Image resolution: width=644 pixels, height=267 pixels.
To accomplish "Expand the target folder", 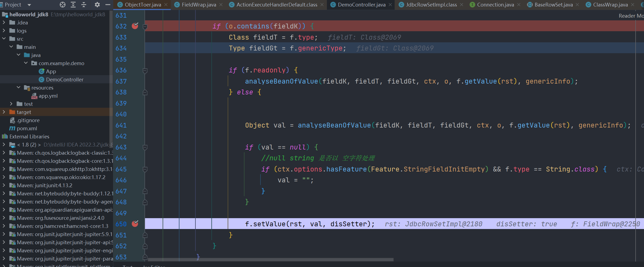I will point(4,112).
